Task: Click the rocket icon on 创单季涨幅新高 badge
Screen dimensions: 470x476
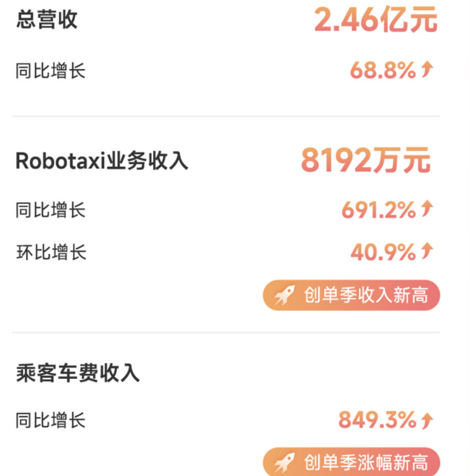Action: tap(284, 463)
